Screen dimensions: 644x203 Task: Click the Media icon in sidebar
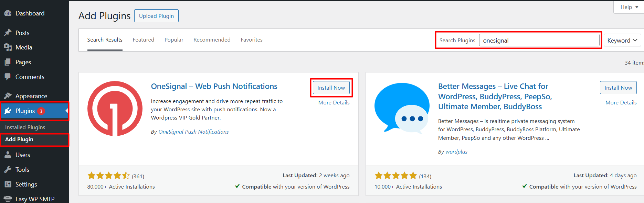[8, 47]
